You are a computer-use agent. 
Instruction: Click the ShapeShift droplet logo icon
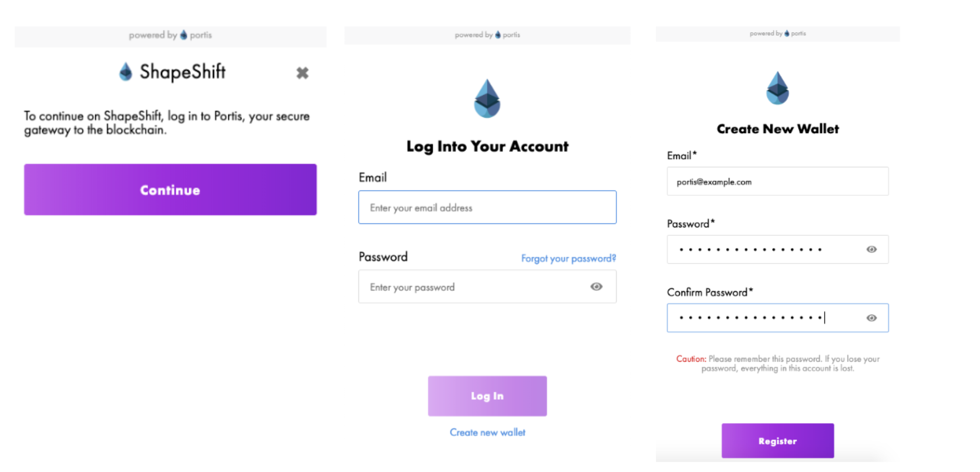[126, 72]
